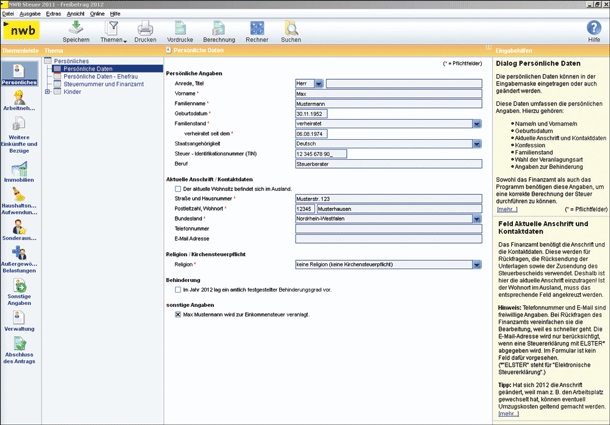610x425 pixels.
Task: Expand the Bundesland dropdown list
Action: coord(476,217)
